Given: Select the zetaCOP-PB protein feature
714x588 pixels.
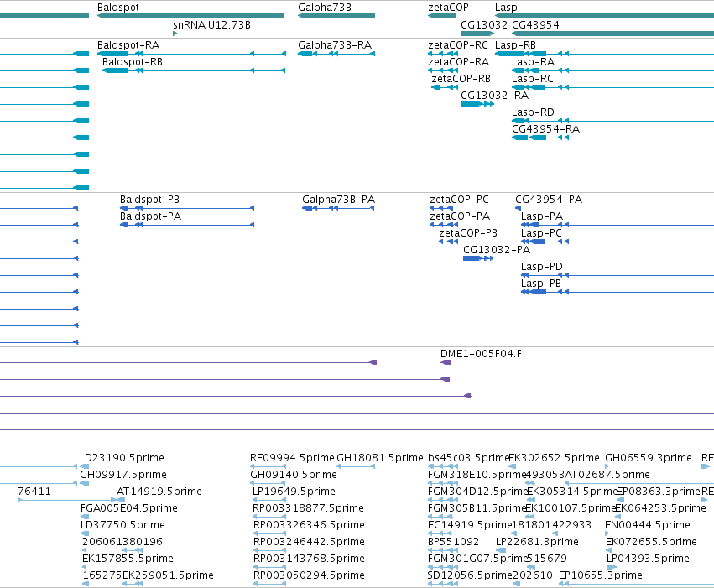Looking at the screenshot, I should 449,242.
